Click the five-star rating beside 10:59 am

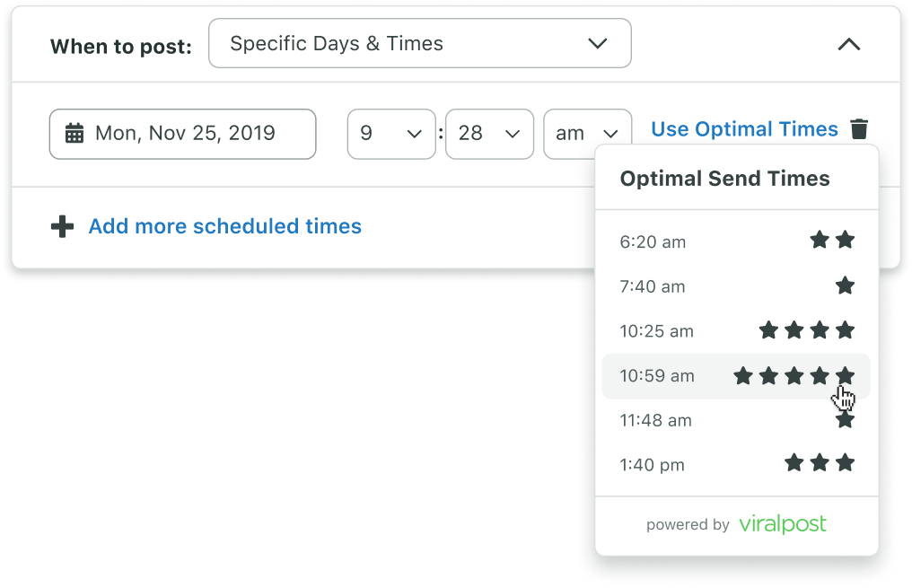pyautogui.click(x=794, y=375)
